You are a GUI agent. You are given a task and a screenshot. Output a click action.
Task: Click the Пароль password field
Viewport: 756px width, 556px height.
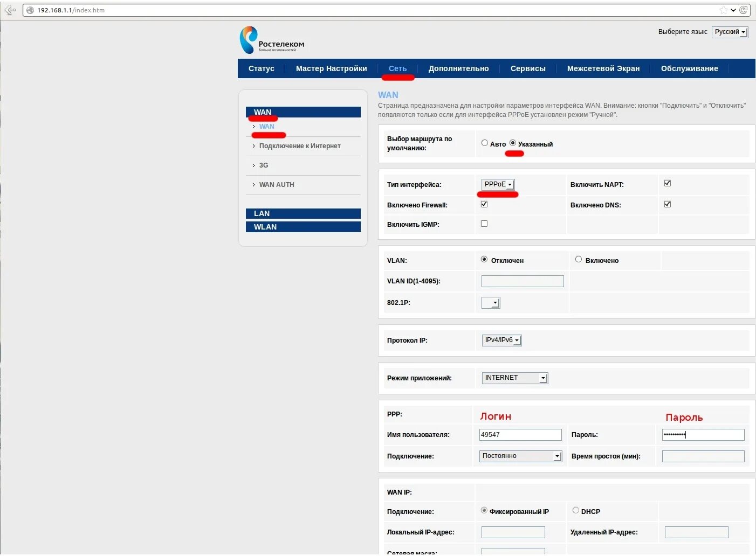pyautogui.click(x=703, y=435)
